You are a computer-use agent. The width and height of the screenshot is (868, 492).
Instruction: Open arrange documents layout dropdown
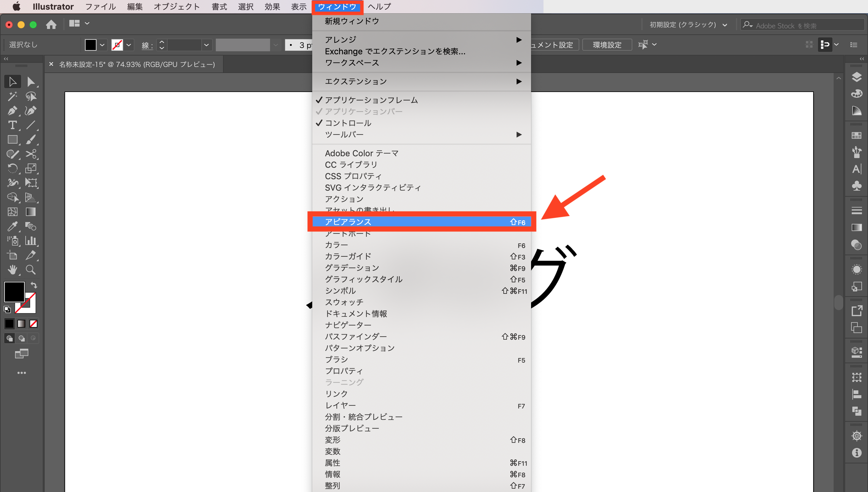[x=79, y=24]
